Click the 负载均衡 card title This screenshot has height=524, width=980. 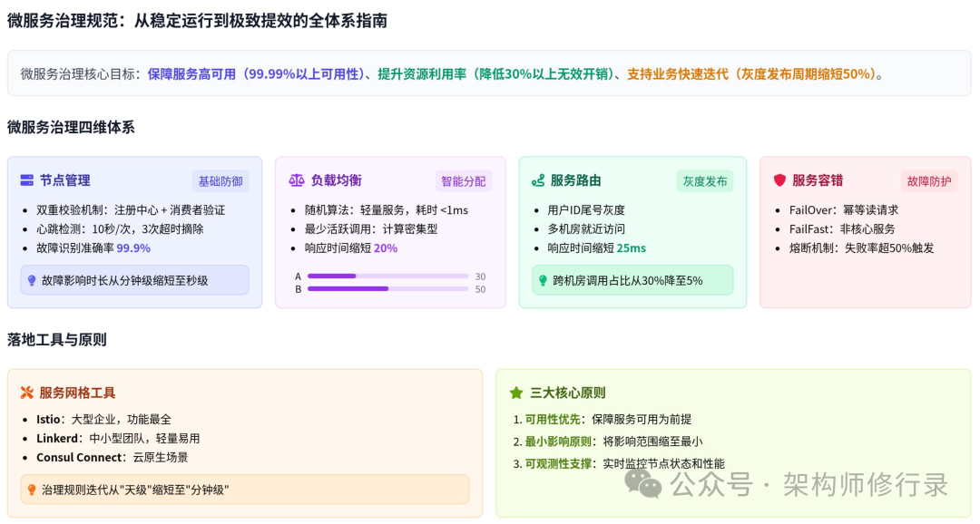[x=337, y=180]
